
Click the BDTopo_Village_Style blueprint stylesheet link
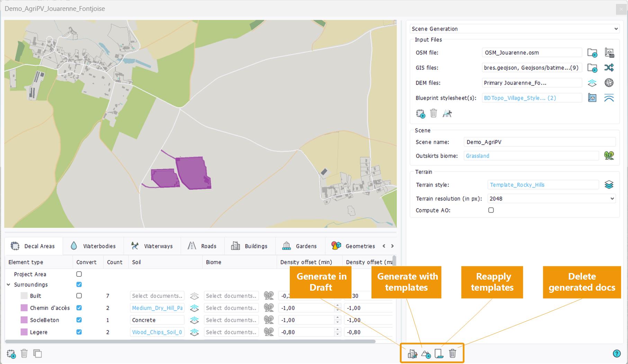point(520,98)
